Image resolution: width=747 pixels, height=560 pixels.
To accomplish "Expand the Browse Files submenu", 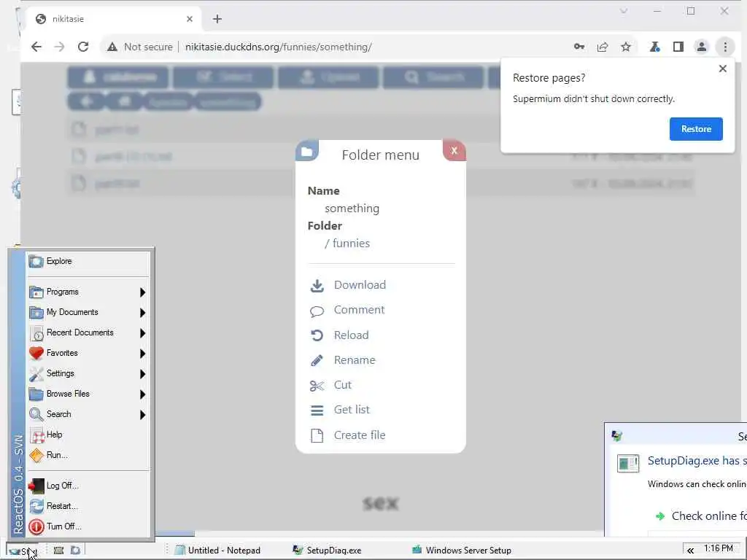I will [x=88, y=394].
